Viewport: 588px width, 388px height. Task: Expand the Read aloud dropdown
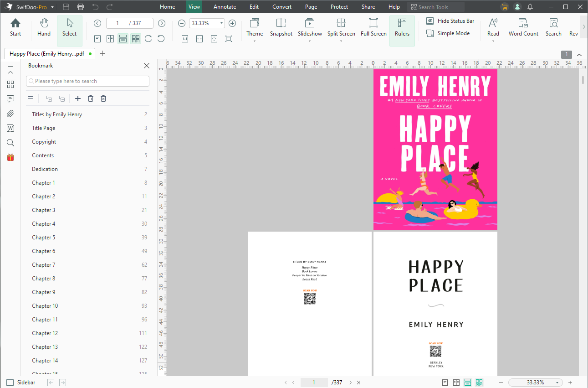point(493,41)
